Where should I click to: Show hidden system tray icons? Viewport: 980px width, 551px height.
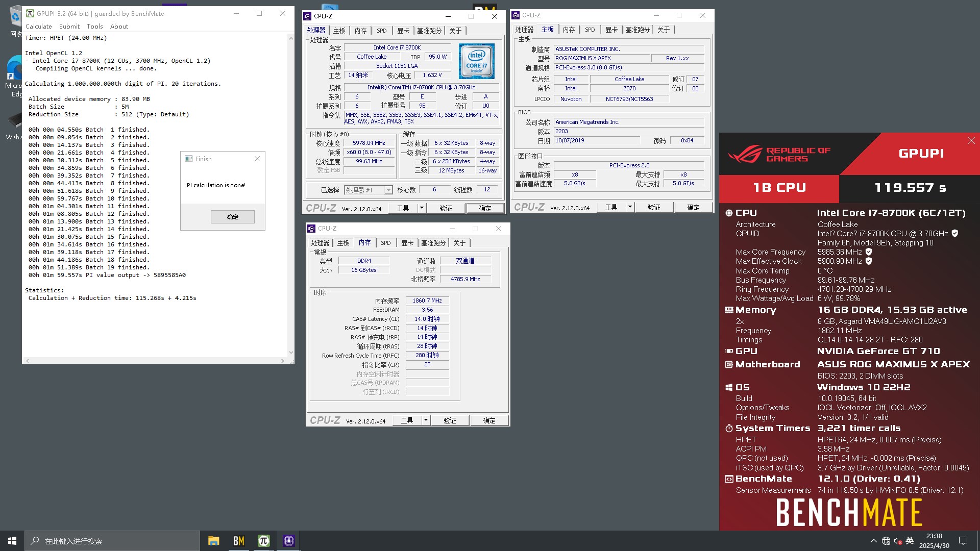point(873,541)
